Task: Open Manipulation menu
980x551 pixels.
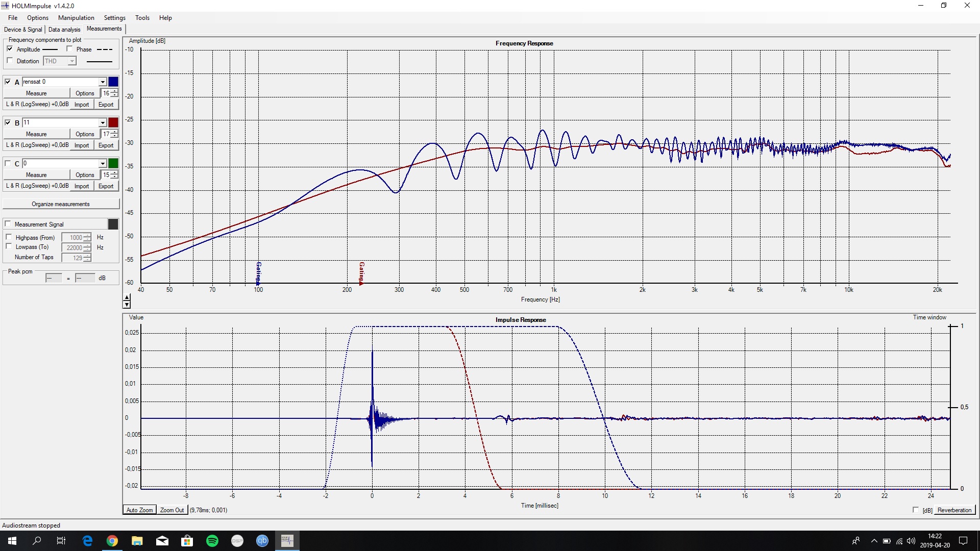Action: click(76, 17)
